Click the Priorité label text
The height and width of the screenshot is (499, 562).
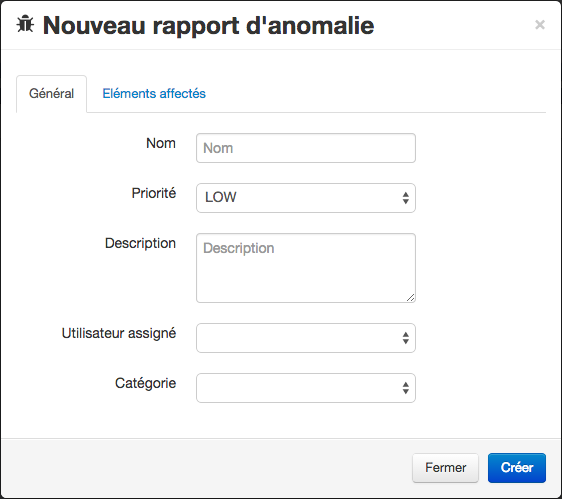click(x=154, y=193)
